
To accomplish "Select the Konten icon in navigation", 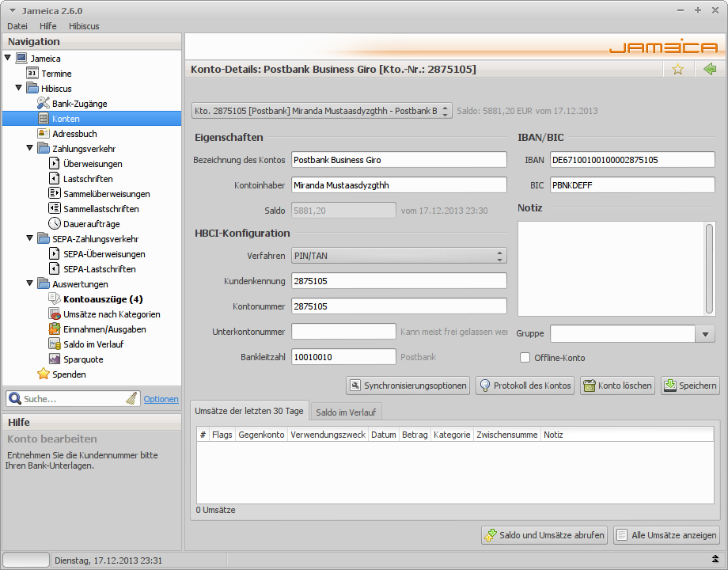I will click(x=44, y=119).
